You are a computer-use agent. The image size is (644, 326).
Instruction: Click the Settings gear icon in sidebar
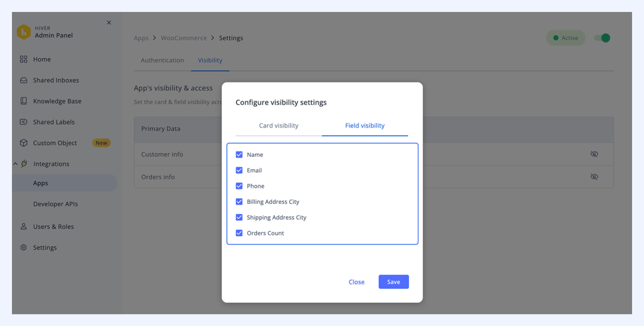(x=24, y=247)
